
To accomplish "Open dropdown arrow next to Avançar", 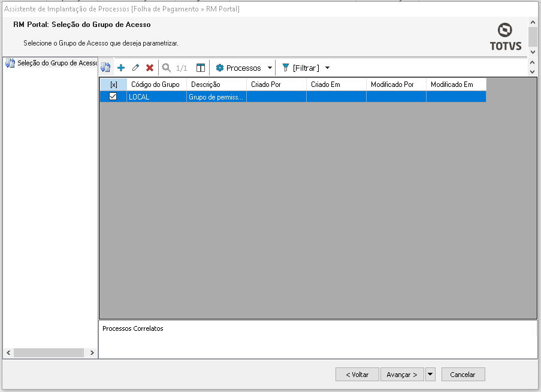I will pyautogui.click(x=430, y=375).
